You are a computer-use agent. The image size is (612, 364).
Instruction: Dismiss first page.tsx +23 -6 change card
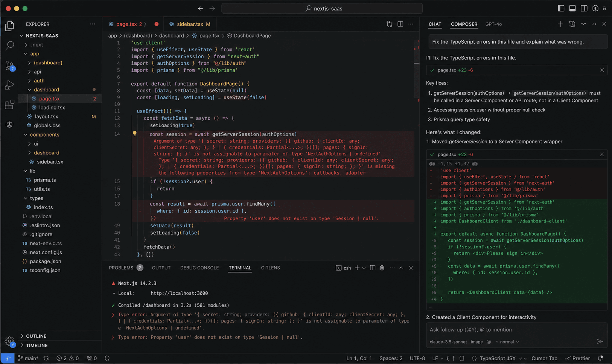click(x=602, y=70)
